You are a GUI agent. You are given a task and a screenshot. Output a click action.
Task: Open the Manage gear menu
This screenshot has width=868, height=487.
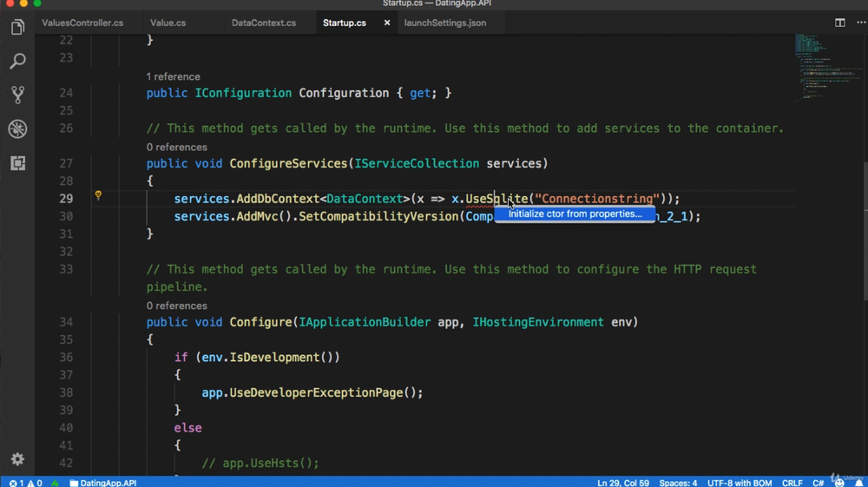[x=17, y=459]
